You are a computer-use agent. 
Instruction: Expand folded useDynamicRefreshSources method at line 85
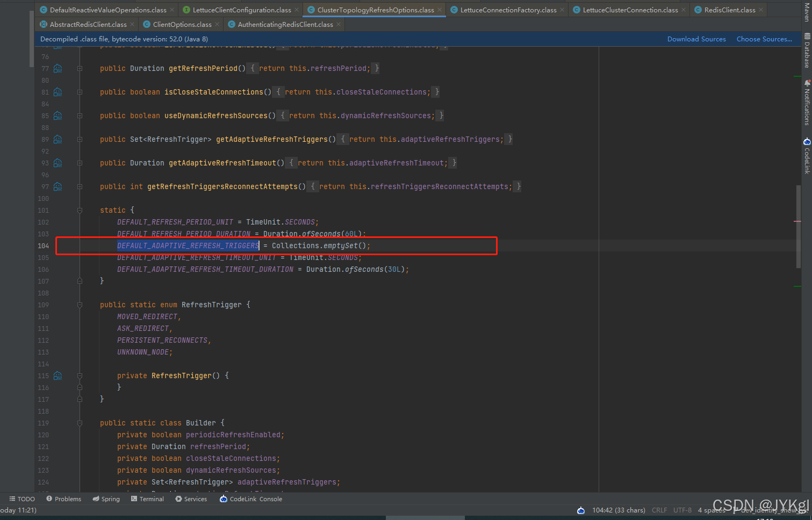(80, 115)
